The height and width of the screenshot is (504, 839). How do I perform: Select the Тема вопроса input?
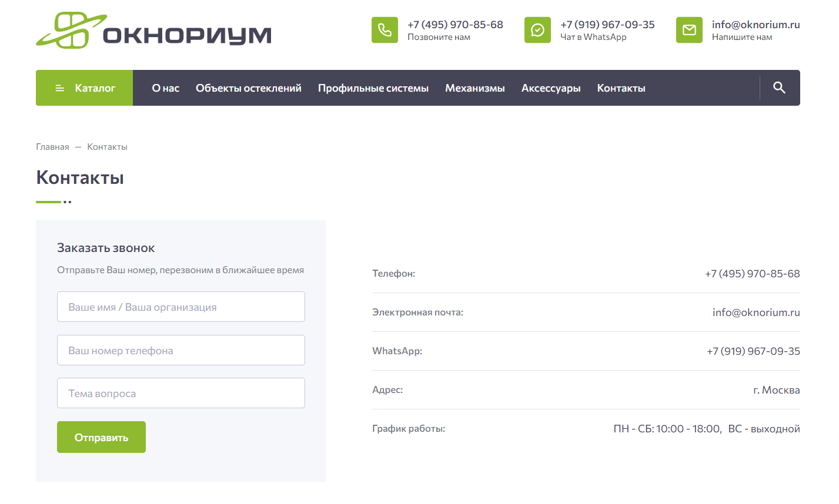coord(180,393)
